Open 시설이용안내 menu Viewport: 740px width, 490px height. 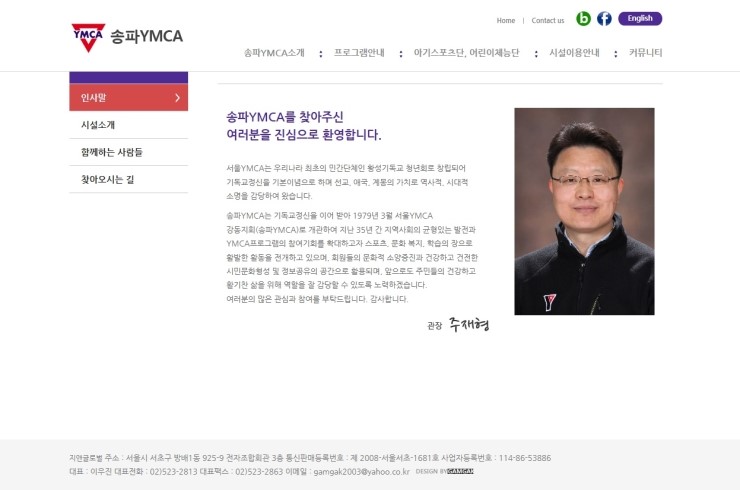pos(574,53)
